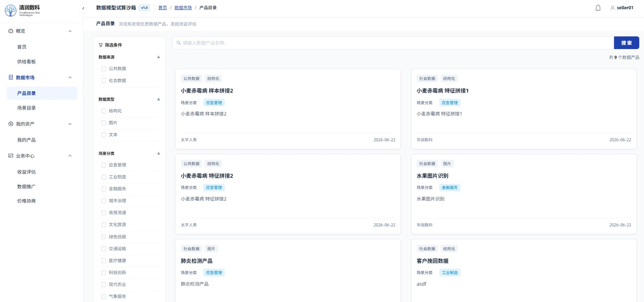Click the 数据市场 breadcrumb link

(x=183, y=7)
